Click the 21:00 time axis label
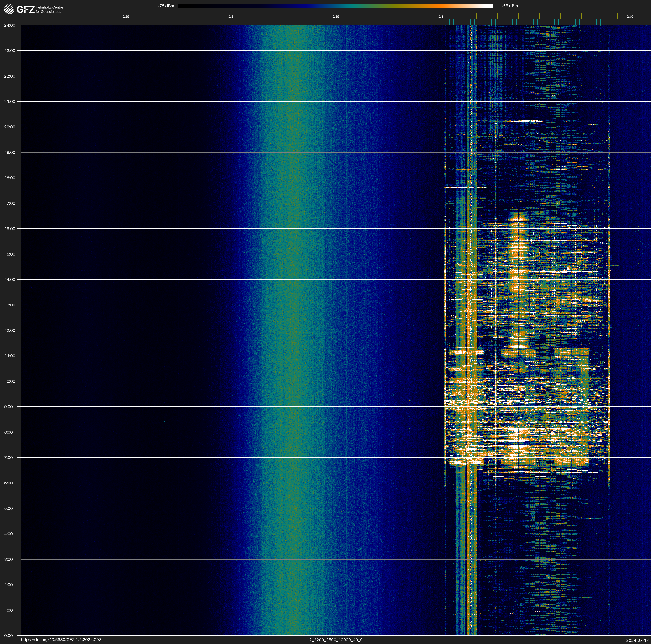 click(x=10, y=102)
